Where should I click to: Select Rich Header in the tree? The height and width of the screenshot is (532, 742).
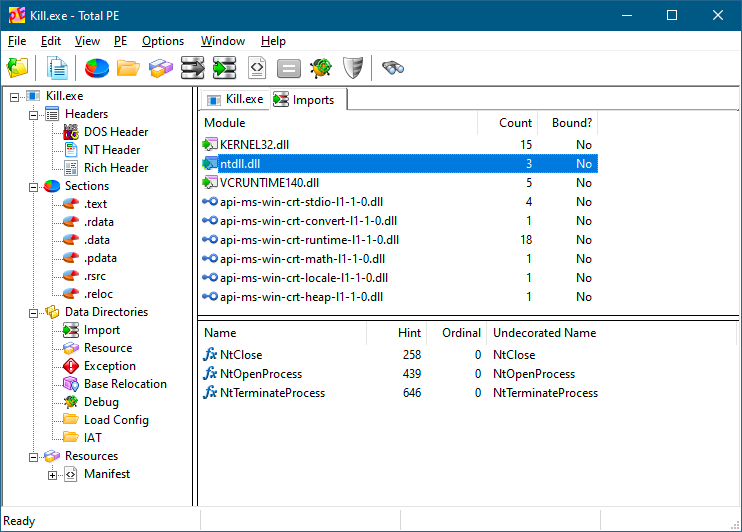[x=115, y=168]
